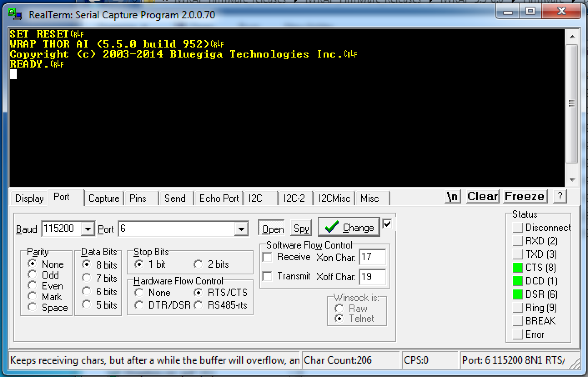This screenshot has width=588, height=377.
Task: Click the green checkmark Change icon
Action: (x=332, y=227)
